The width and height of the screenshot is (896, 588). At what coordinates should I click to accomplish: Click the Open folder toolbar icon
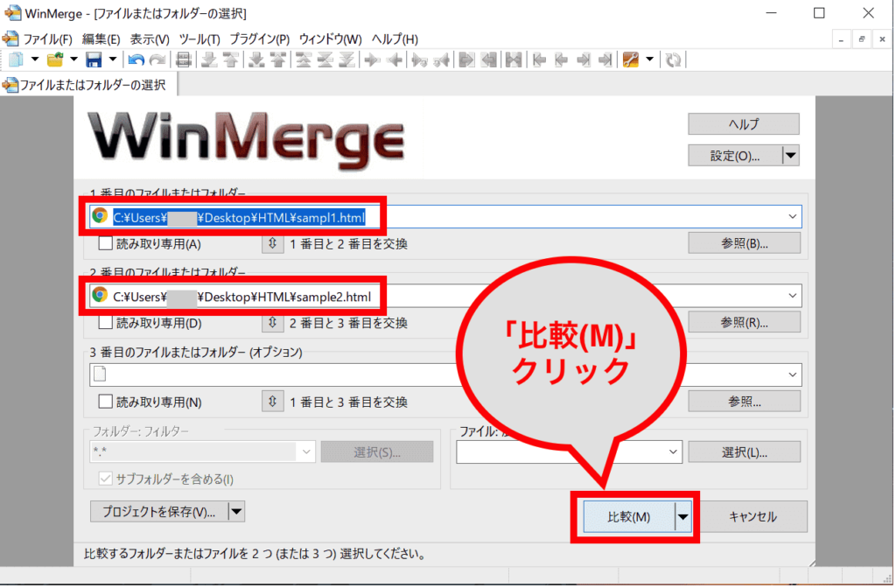pyautogui.click(x=55, y=59)
